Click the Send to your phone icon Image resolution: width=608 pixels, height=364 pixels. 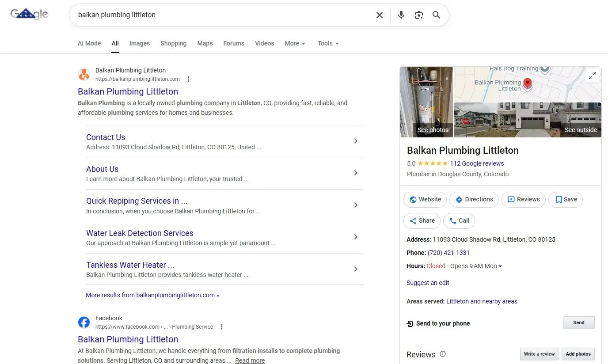(410, 323)
